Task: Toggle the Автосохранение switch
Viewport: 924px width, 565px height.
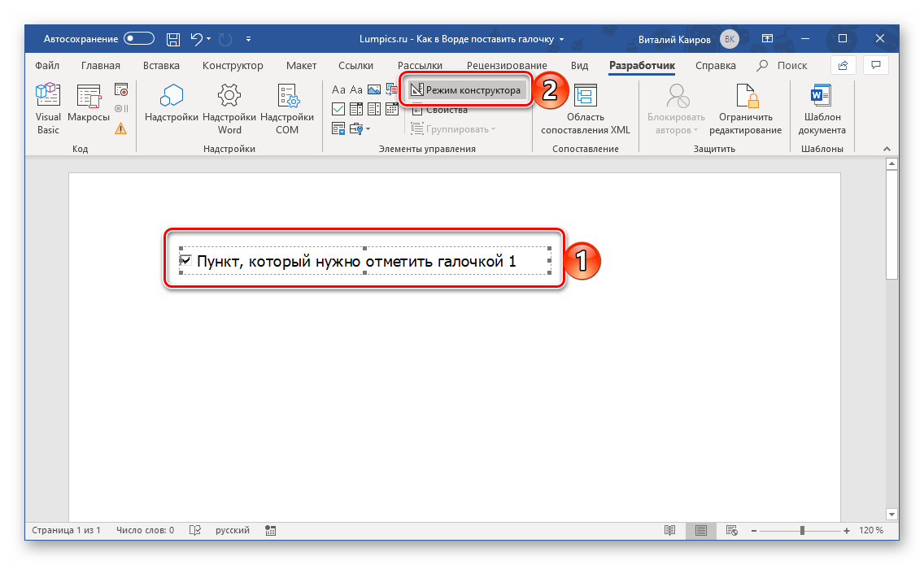Action: coord(139,39)
